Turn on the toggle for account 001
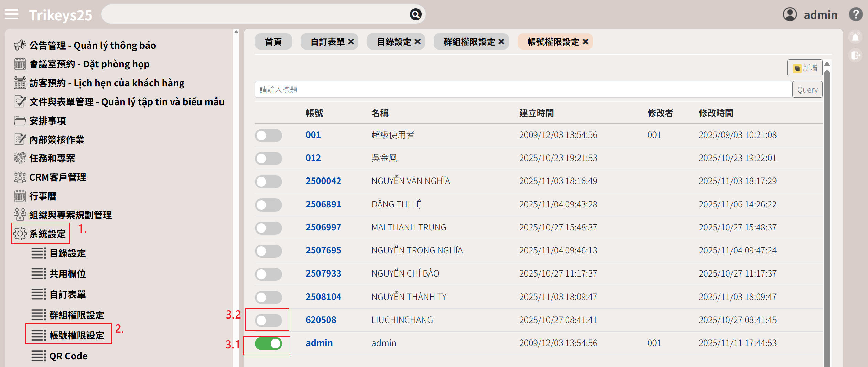Screen dimensions: 868x367 268,135
